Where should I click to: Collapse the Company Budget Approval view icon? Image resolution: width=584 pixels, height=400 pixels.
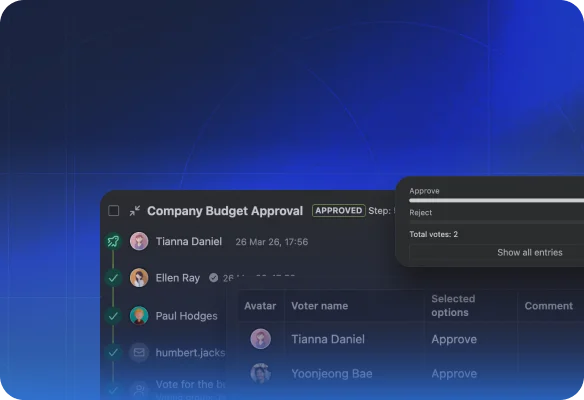click(135, 211)
